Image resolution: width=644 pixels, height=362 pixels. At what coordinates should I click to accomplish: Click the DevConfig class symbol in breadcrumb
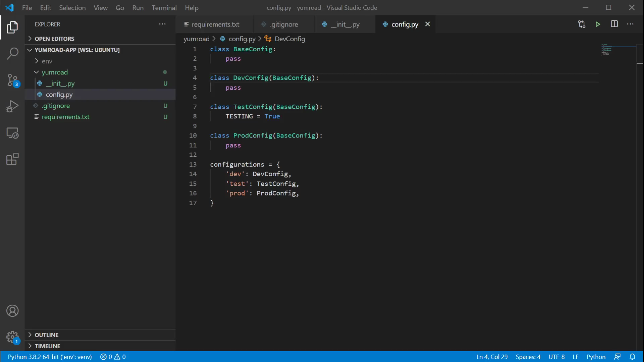tap(285, 39)
